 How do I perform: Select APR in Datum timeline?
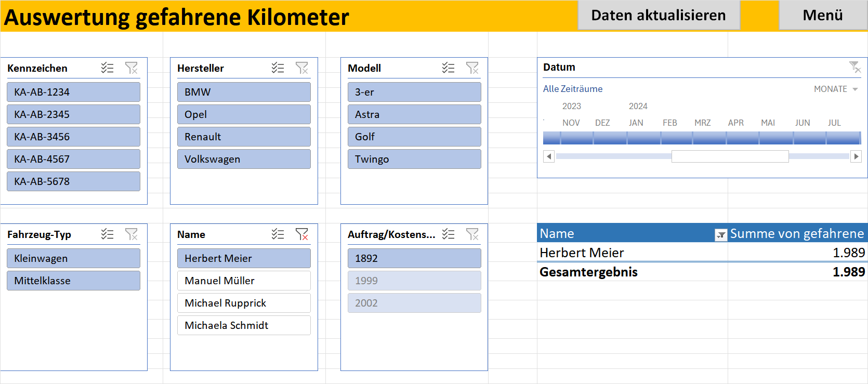pos(742,138)
